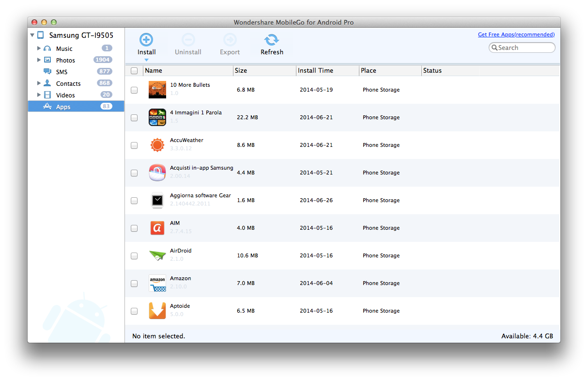Select SMS in the sidebar

tap(62, 72)
